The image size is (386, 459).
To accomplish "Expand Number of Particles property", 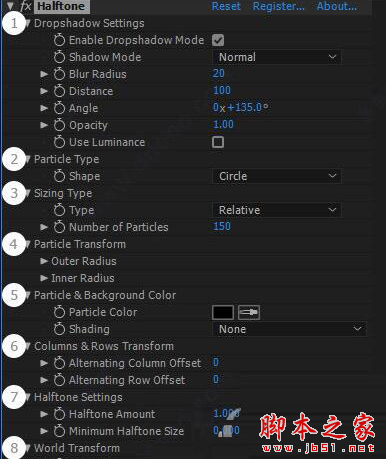I will point(44,227).
